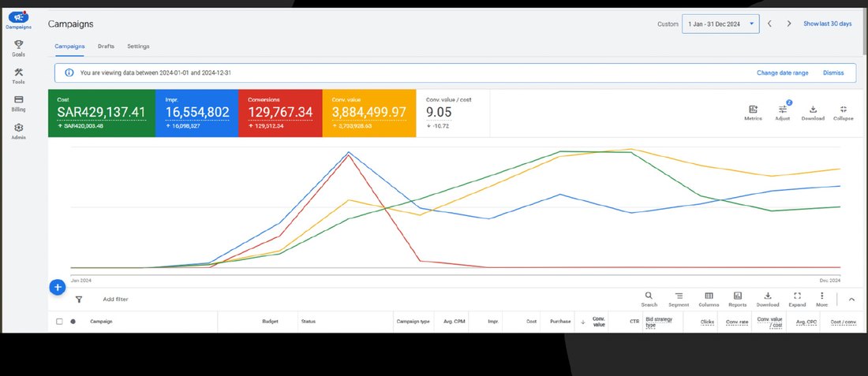Switch to the Settings tab

tap(138, 47)
